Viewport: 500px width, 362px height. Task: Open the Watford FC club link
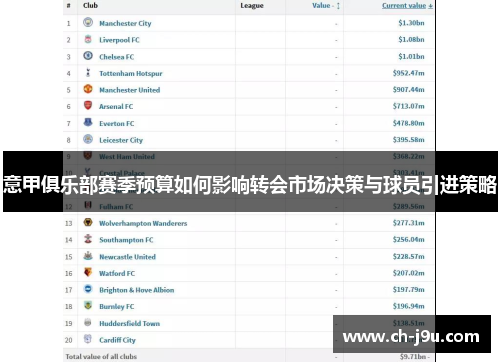pyautogui.click(x=117, y=274)
